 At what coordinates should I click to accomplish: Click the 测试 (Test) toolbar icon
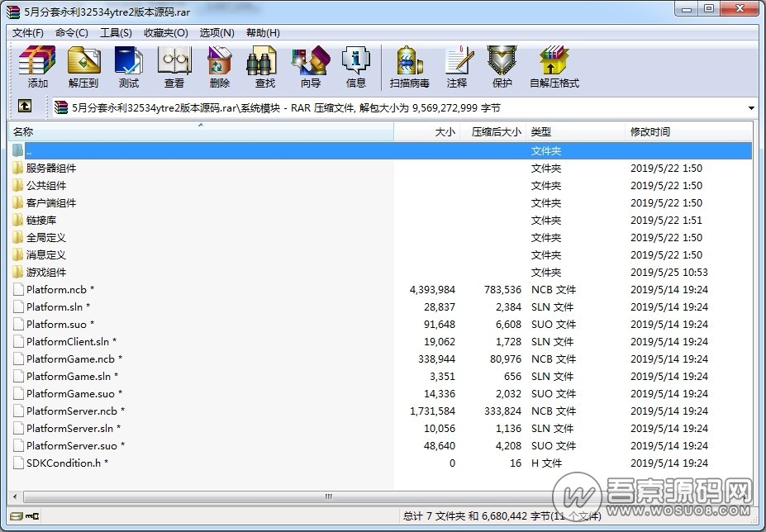[128, 60]
